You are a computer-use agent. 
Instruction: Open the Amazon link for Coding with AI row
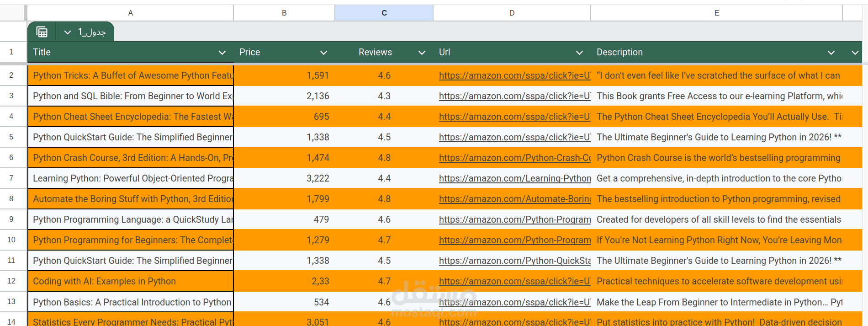coord(514,281)
